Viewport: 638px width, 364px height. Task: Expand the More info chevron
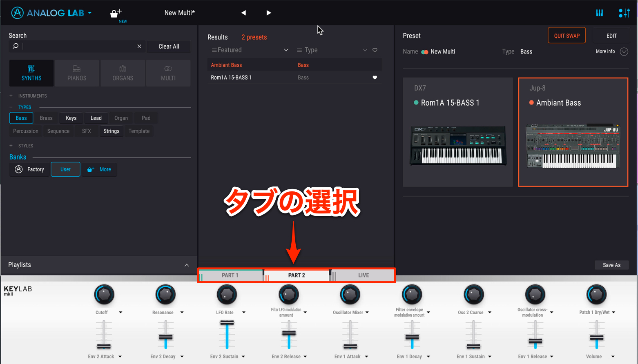[x=624, y=51]
